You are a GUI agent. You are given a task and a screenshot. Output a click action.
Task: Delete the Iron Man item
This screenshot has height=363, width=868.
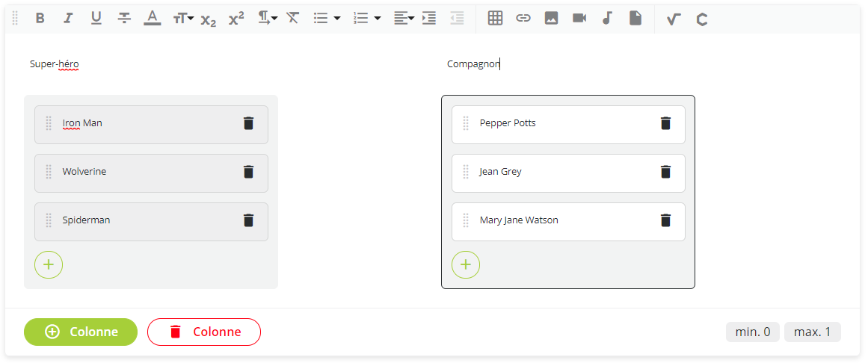point(248,122)
